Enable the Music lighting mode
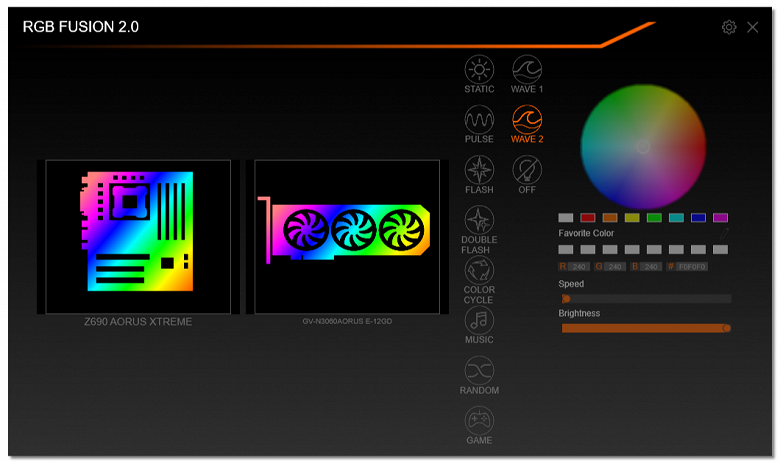Screen dimensions: 780x463 tap(479, 325)
